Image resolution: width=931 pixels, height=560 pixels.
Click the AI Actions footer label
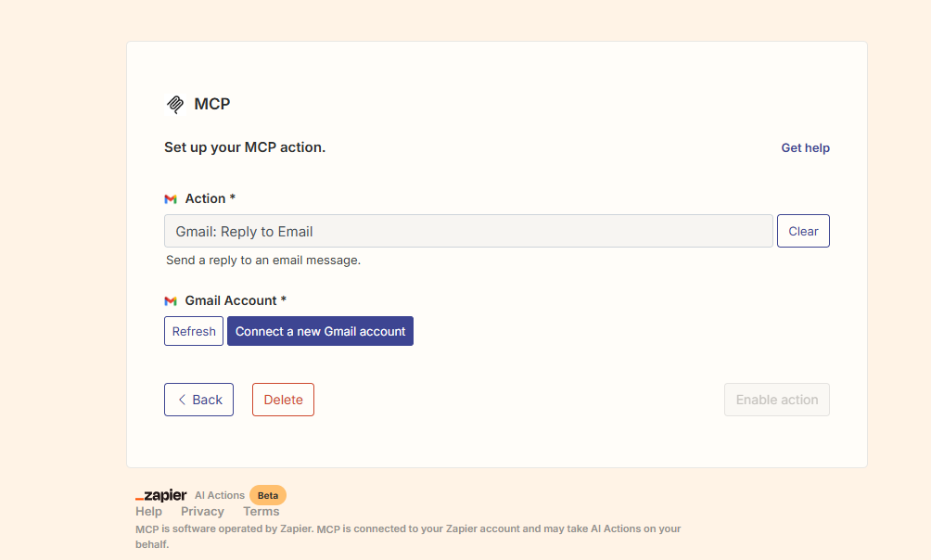tap(220, 495)
